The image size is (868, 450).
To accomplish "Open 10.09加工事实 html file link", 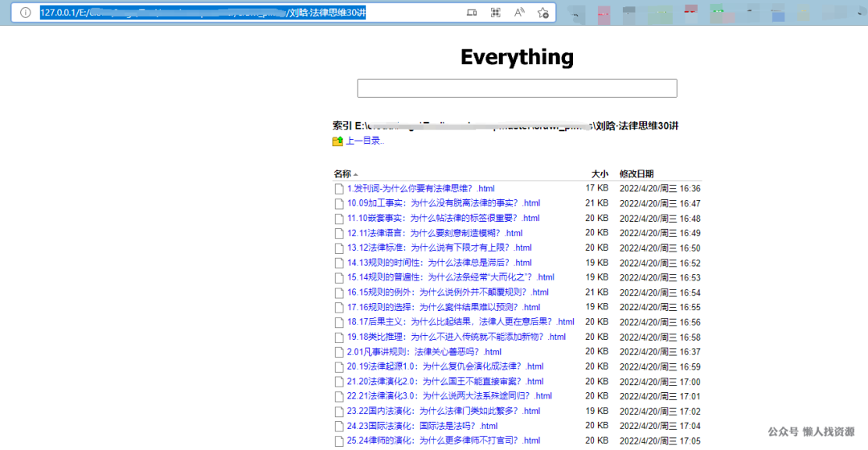I will pyautogui.click(x=444, y=203).
